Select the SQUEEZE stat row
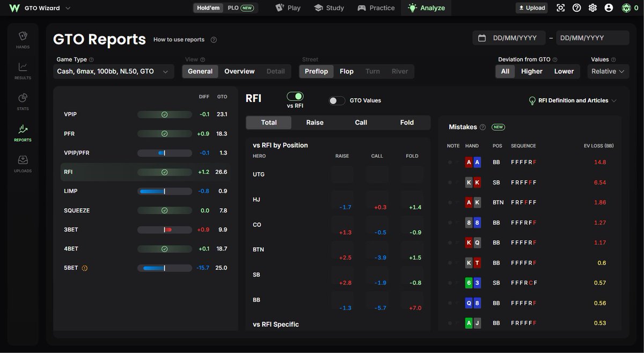Viewport: 644px width, 353px height. (145, 210)
